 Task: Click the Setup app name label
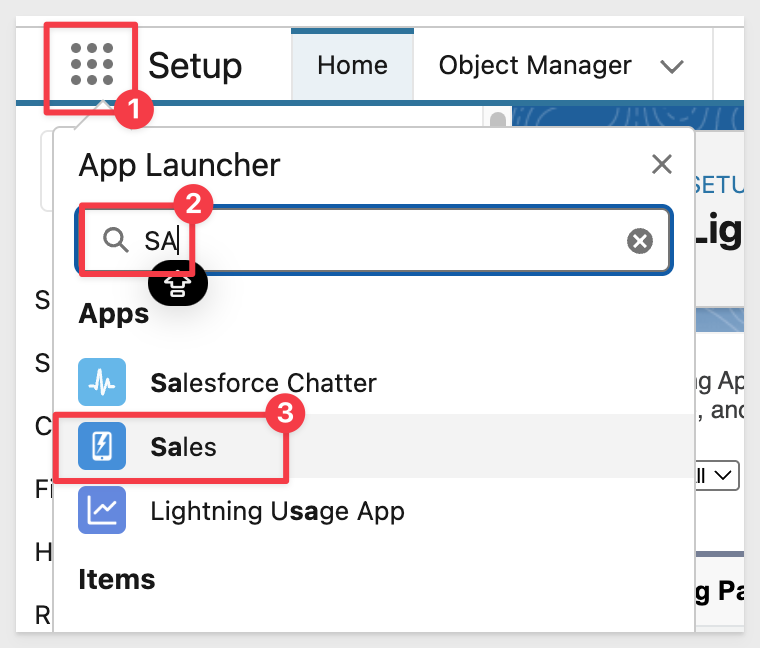[x=195, y=66]
